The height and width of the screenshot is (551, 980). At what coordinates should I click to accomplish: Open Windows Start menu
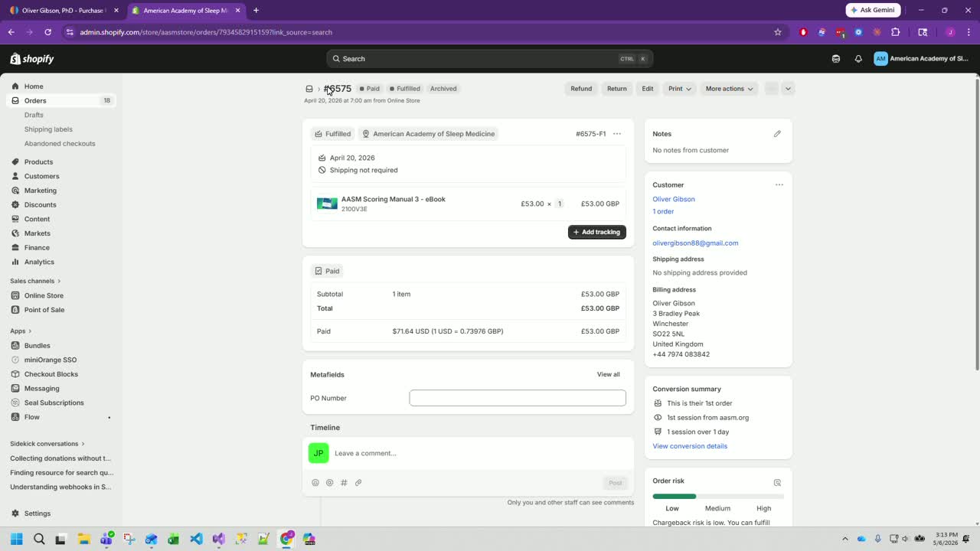(x=16, y=539)
